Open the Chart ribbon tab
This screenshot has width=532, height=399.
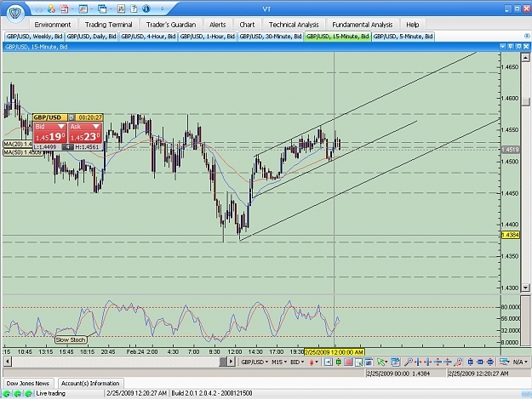coord(247,25)
